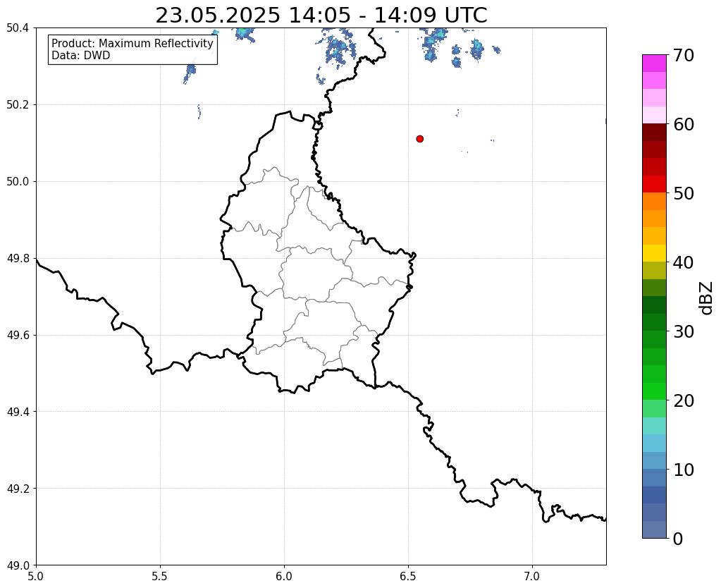Click the colorbar tick label '10'
The width and height of the screenshot is (721, 588).
tap(682, 470)
